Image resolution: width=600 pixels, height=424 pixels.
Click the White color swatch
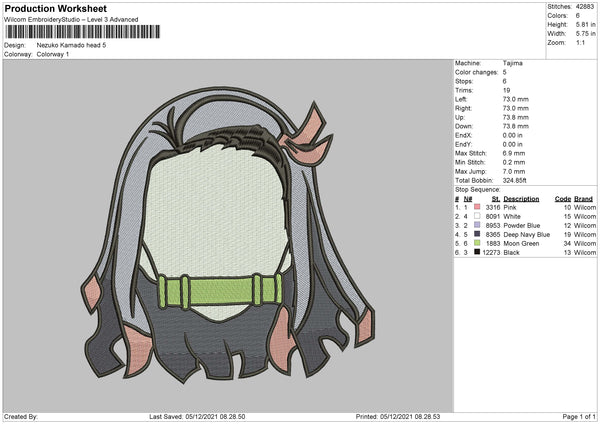point(477,216)
